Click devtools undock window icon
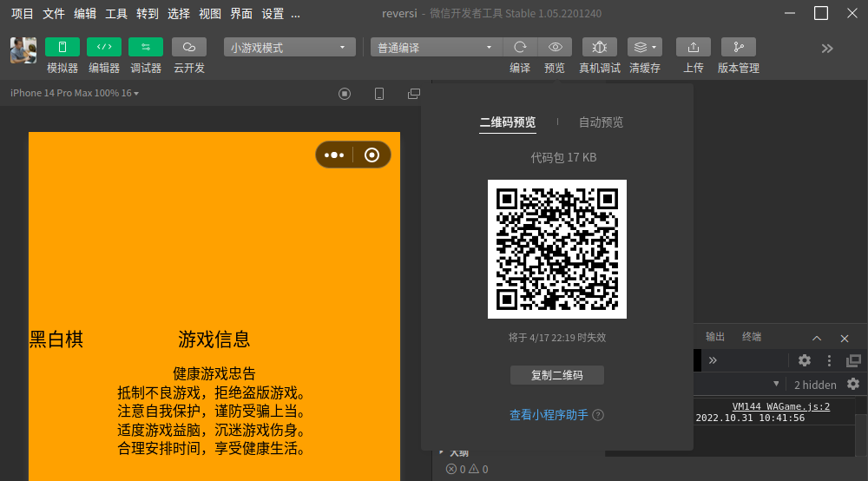868x481 pixels. click(853, 361)
